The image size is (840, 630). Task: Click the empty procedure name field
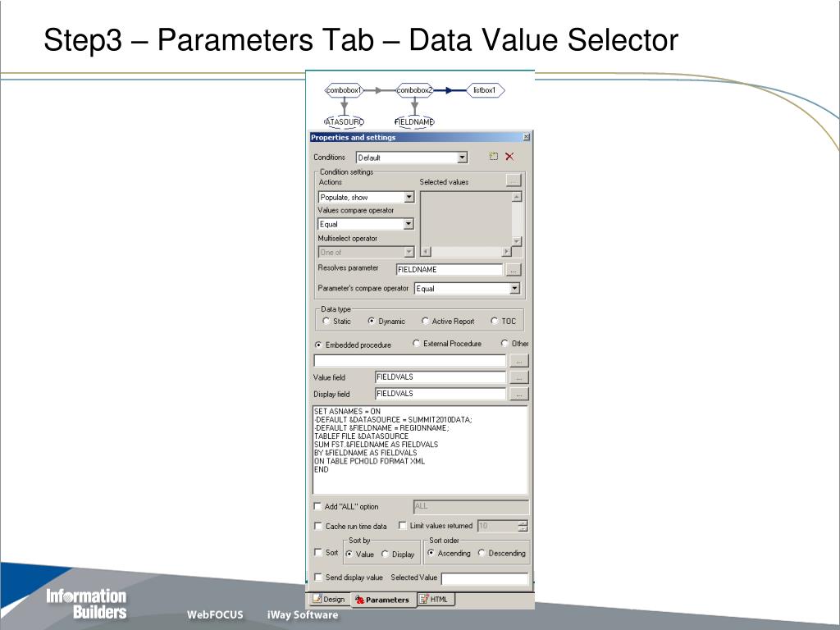coord(410,361)
